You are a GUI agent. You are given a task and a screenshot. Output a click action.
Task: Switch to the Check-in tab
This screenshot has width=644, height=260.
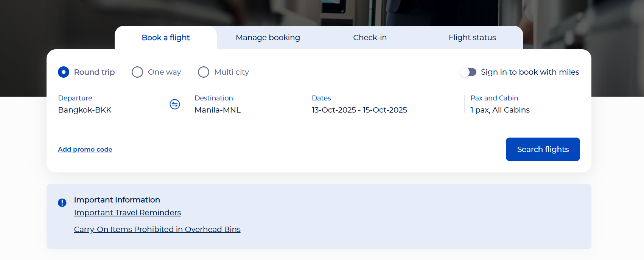[370, 38]
